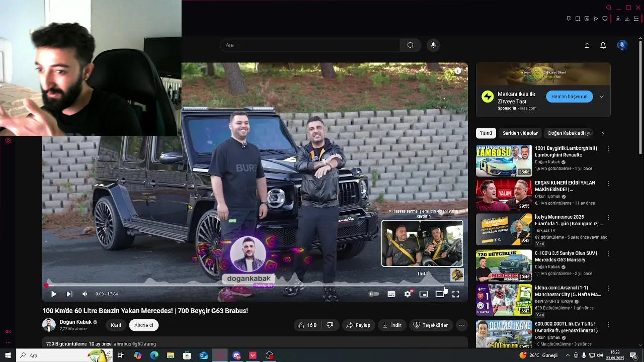
Task: Open video info card icon
Action: coord(458,71)
